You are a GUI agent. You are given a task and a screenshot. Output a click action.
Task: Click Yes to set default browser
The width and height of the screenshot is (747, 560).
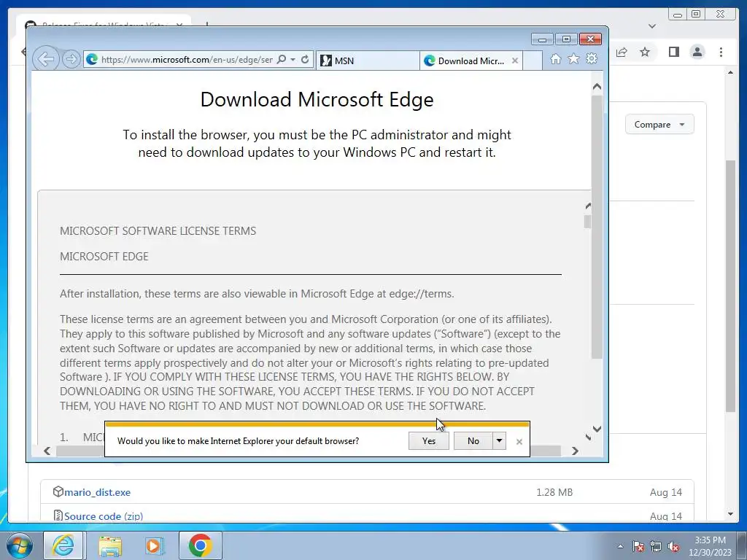coord(429,441)
